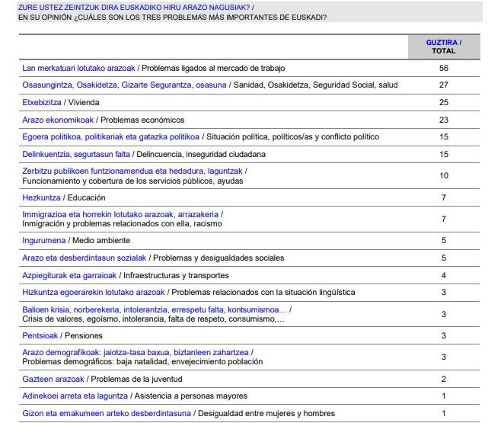Select the 'Gazteen arazoak' blue text

pyautogui.click(x=53, y=379)
